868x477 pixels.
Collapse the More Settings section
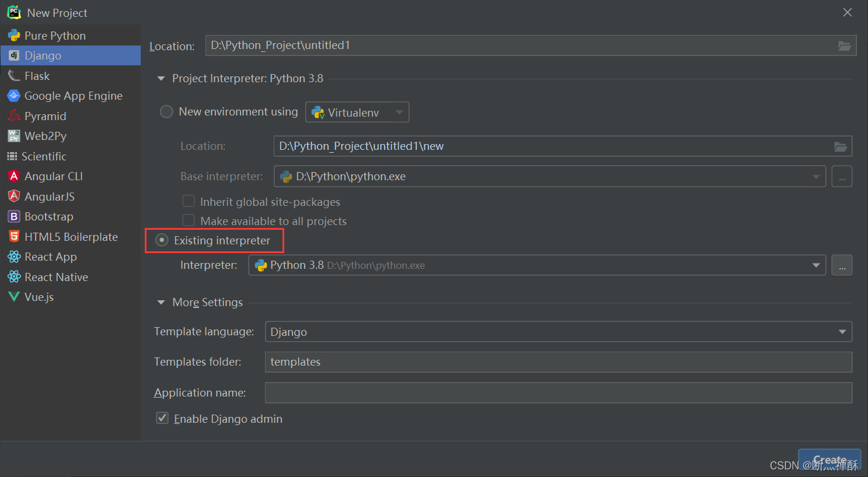161,302
